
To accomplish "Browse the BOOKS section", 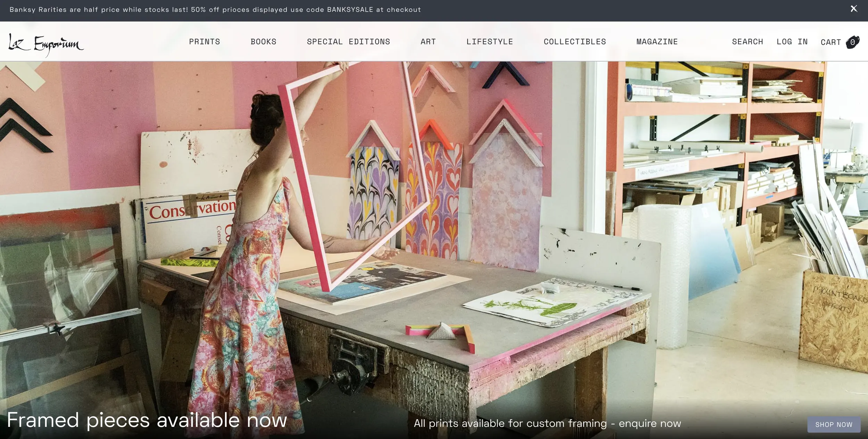I will pos(263,42).
